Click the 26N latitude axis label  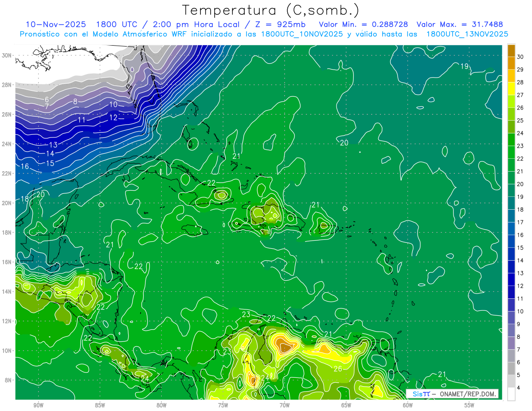coord(7,114)
